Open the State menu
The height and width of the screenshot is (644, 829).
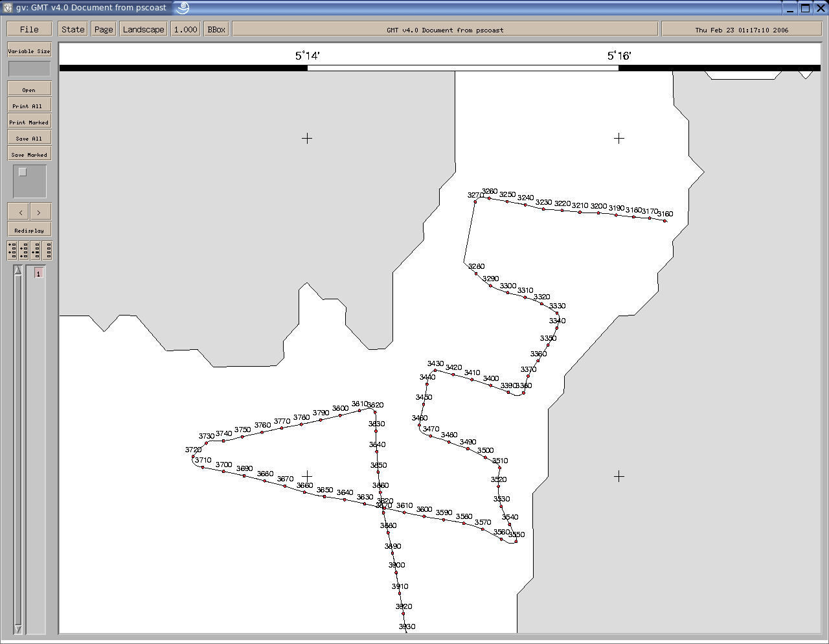tap(73, 29)
